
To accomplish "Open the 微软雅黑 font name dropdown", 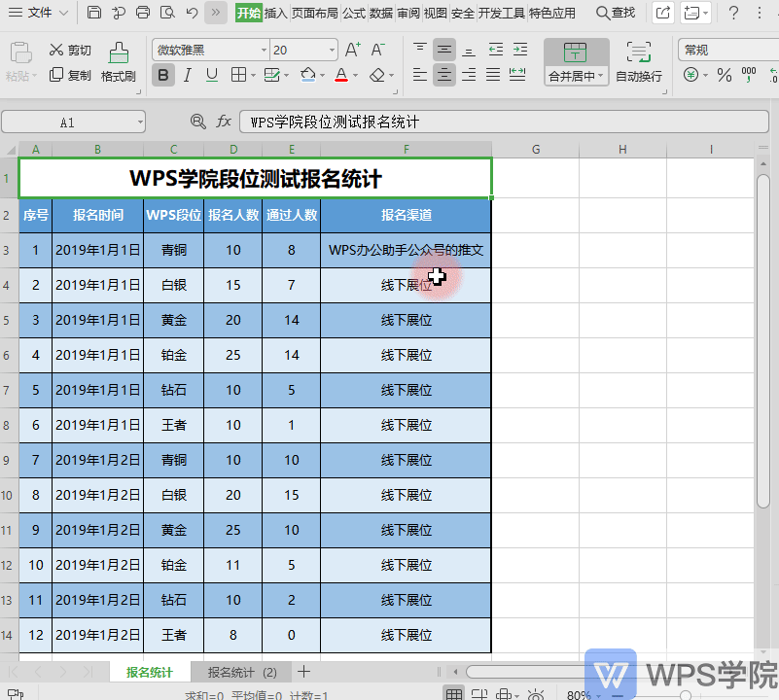I will pos(264,51).
